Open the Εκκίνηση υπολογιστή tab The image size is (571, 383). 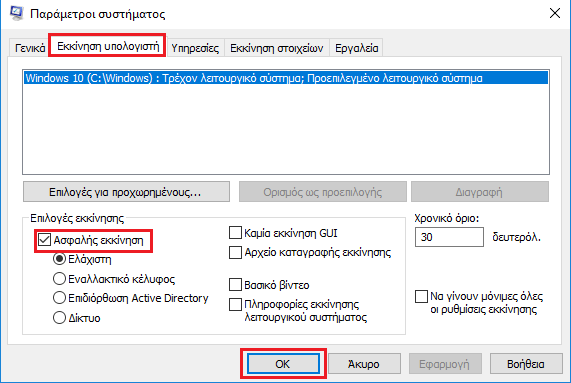click(108, 46)
